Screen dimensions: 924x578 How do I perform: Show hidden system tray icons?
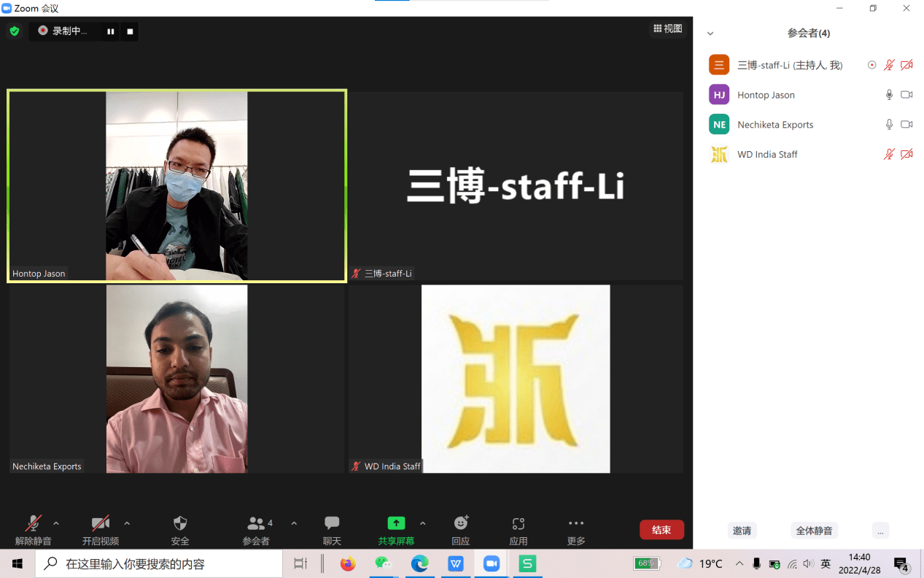coord(739,563)
